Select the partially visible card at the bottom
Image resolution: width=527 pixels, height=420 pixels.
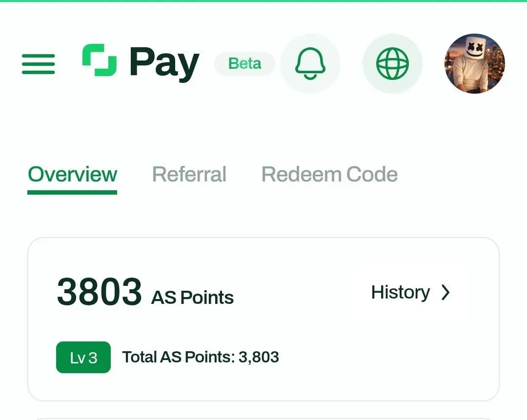[263, 419]
